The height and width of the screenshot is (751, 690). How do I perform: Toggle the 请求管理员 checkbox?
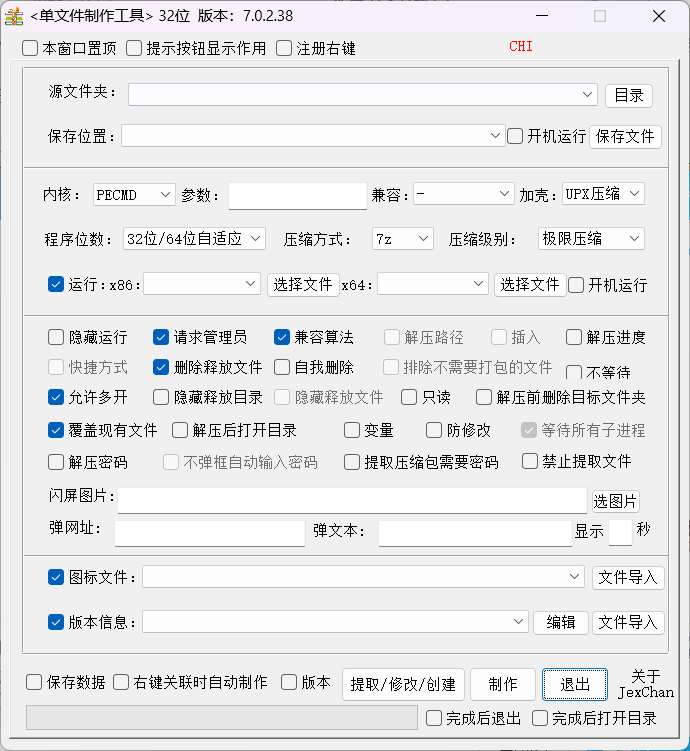[161, 337]
